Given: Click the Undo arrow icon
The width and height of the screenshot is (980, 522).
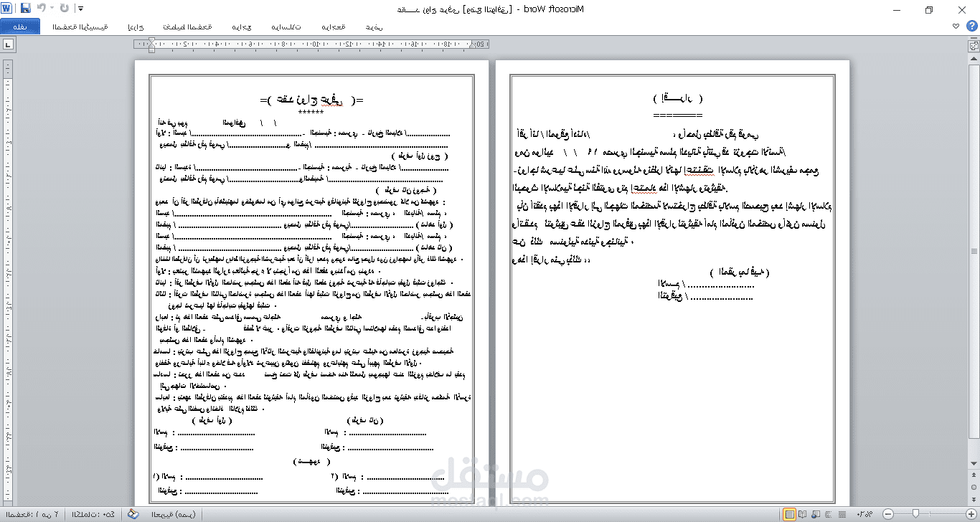Looking at the screenshot, I should (x=41, y=9).
